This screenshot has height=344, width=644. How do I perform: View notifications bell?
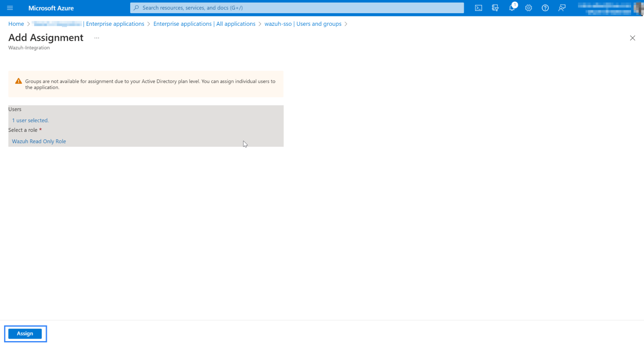512,8
